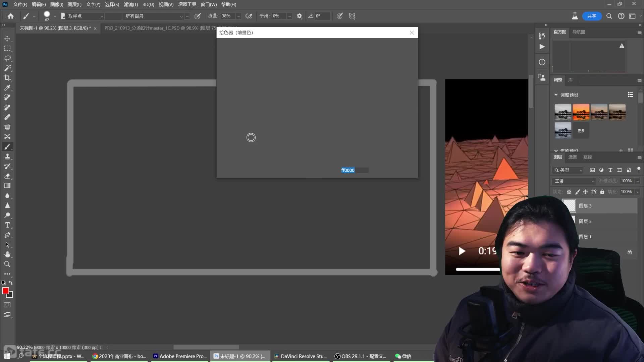Open the 文件(F) menu
This screenshot has height=362, width=644.
click(x=20, y=4)
